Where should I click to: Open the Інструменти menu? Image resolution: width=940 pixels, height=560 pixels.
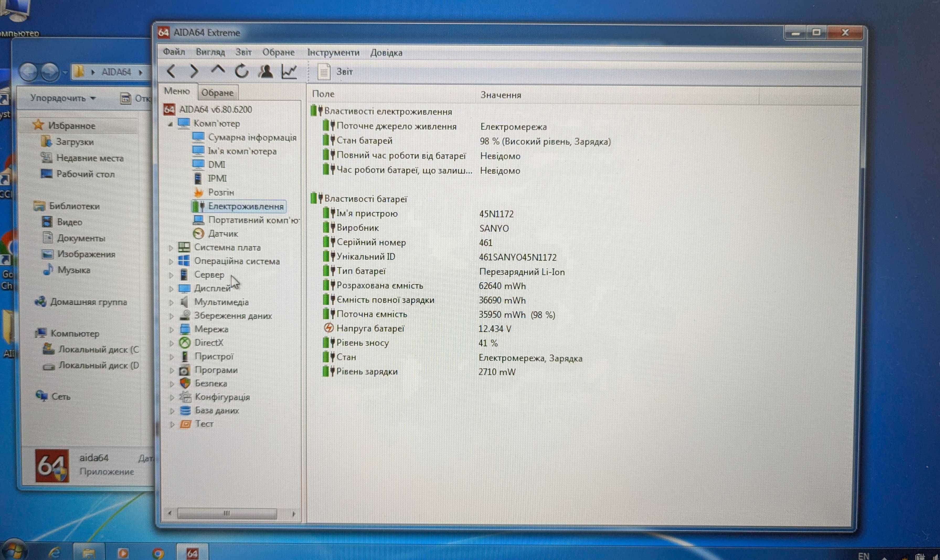tap(333, 52)
